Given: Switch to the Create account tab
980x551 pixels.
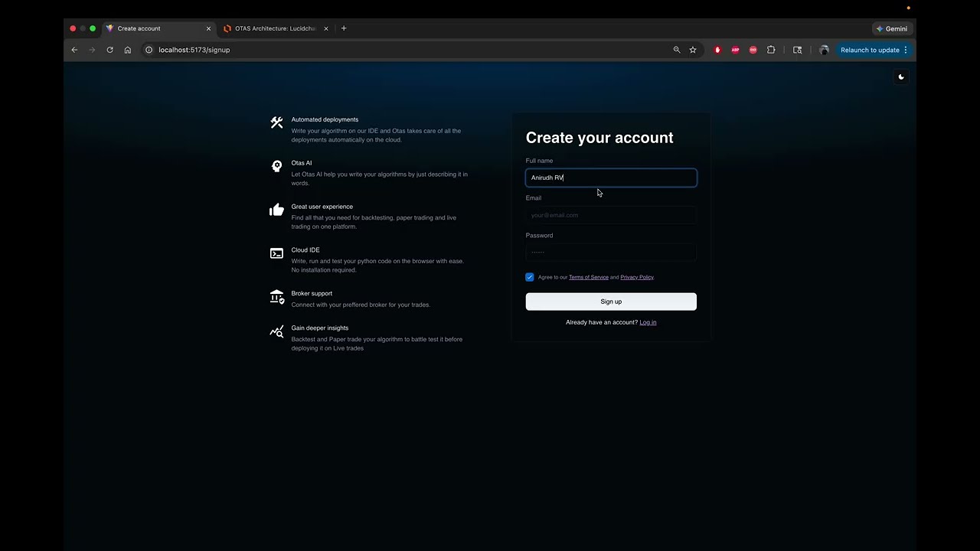Looking at the screenshot, I should [158, 28].
